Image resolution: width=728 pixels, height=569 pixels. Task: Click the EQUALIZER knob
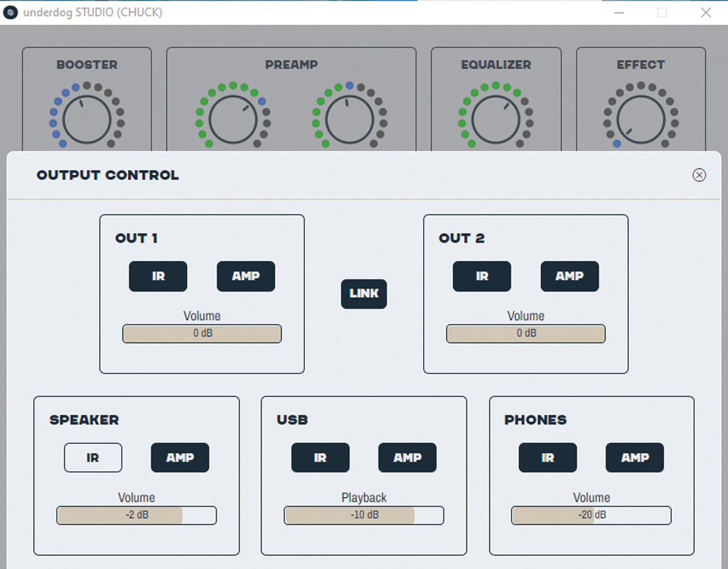click(x=496, y=119)
